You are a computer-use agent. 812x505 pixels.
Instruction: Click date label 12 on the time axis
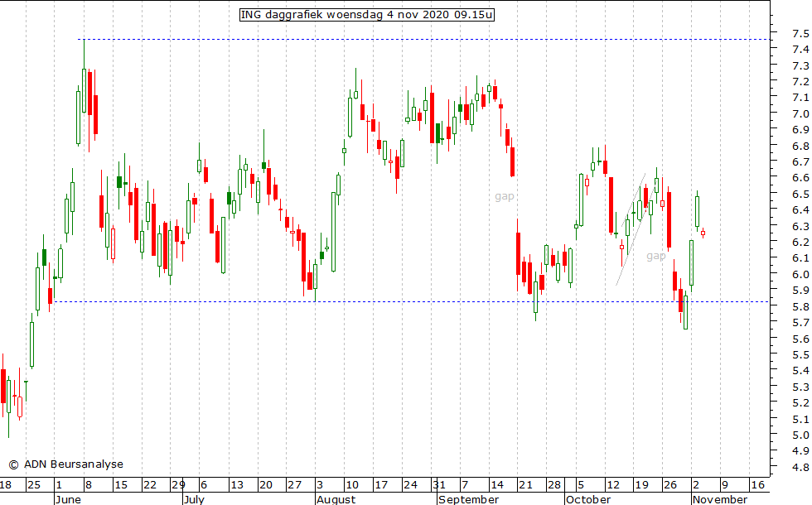[x=613, y=485]
